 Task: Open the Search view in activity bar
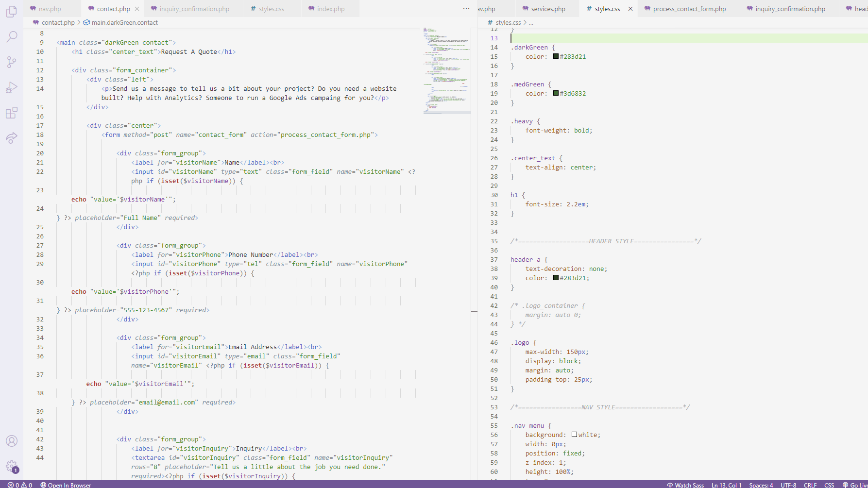(12, 36)
